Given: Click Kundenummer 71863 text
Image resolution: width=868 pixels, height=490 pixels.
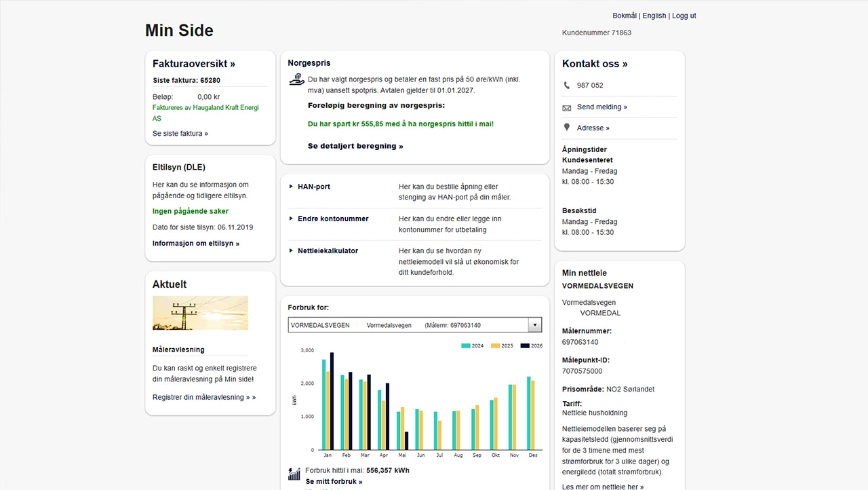Looking at the screenshot, I should pyautogui.click(x=597, y=33).
